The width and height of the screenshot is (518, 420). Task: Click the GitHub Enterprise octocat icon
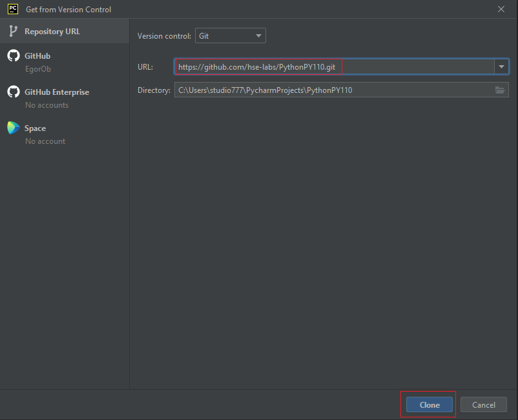tap(13, 92)
